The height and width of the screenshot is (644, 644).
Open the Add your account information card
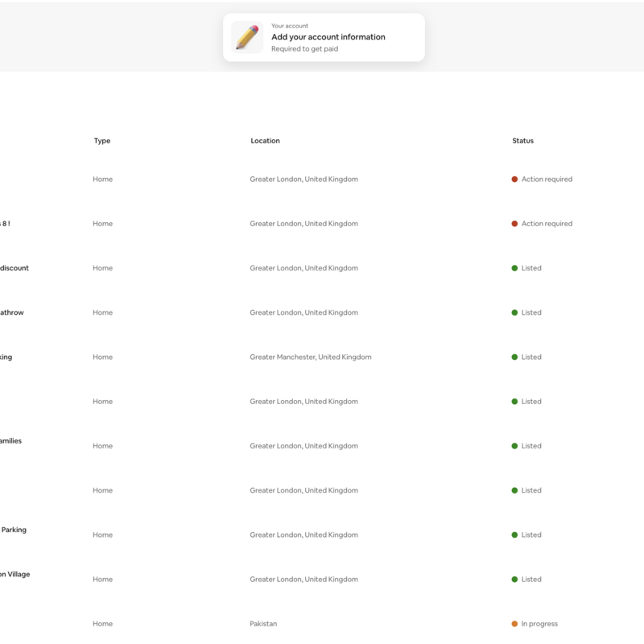click(x=324, y=37)
